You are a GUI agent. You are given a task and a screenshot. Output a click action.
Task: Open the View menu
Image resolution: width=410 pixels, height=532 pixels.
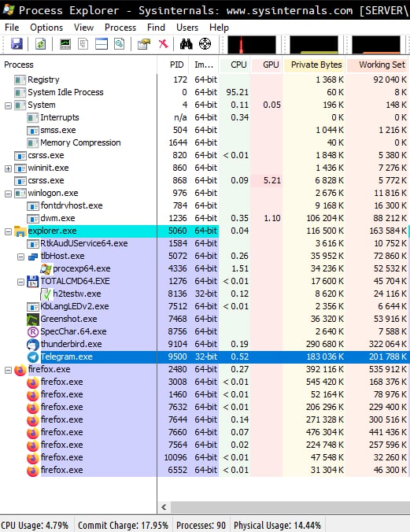(x=83, y=27)
